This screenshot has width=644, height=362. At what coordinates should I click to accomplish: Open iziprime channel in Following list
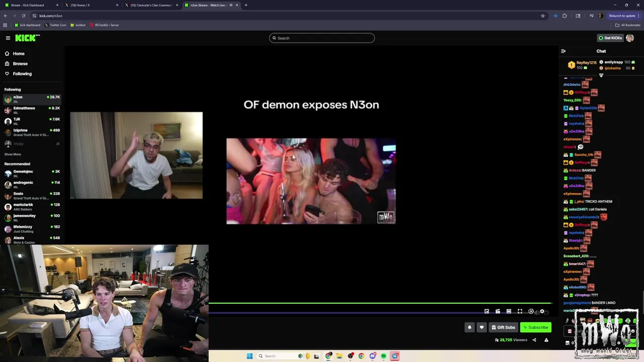coord(32,132)
